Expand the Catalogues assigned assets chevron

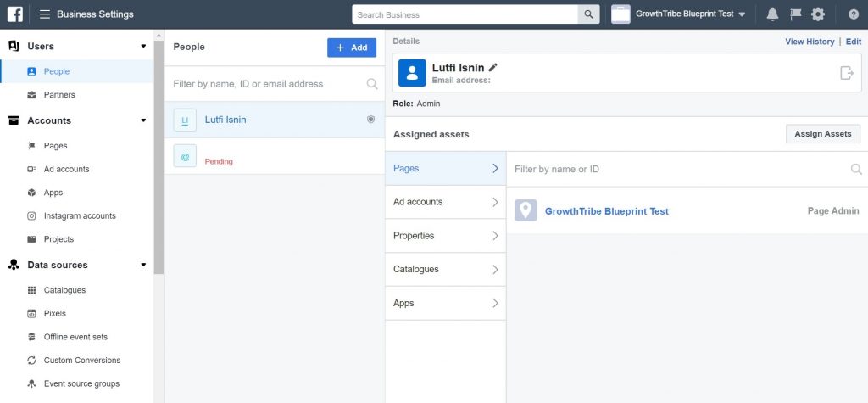click(x=495, y=270)
